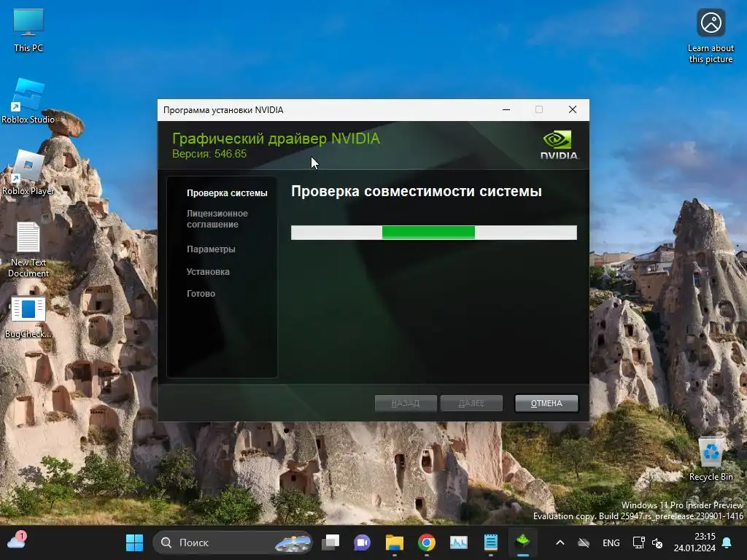Click the green compatibility progress bar

pos(434,233)
